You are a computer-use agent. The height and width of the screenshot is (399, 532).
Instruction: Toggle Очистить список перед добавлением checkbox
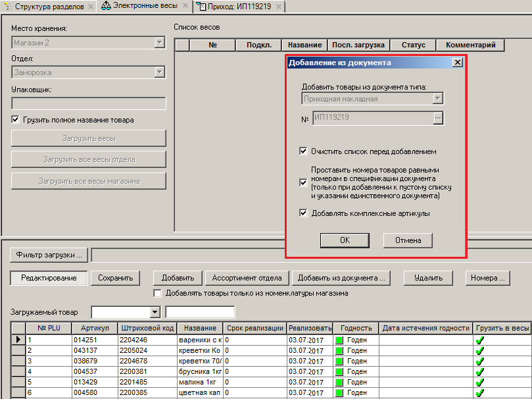303,151
